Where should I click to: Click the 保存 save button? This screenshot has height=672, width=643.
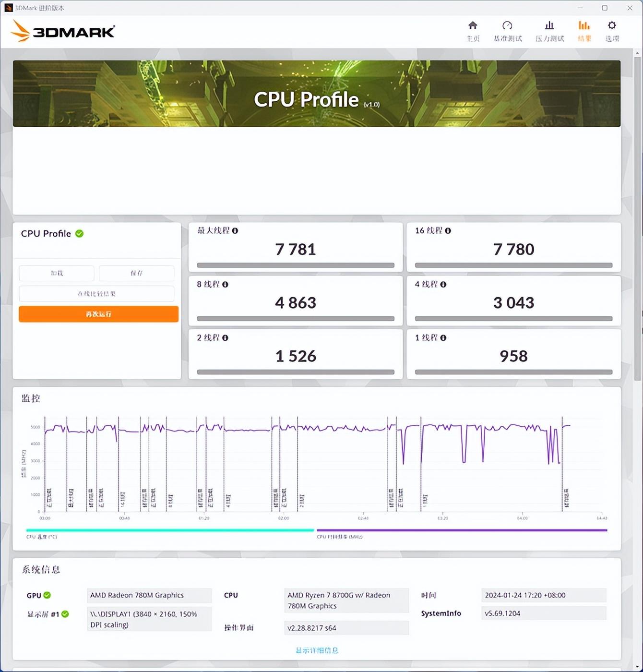136,273
